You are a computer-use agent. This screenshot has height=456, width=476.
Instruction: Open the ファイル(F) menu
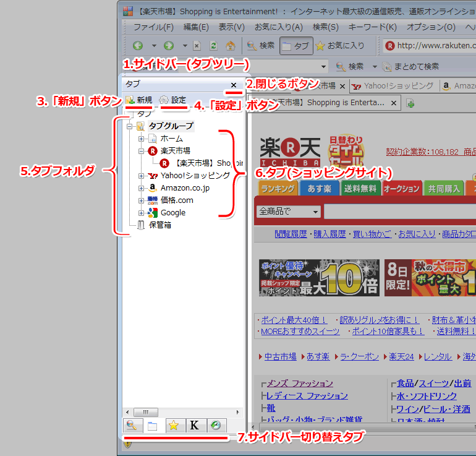[x=153, y=27]
